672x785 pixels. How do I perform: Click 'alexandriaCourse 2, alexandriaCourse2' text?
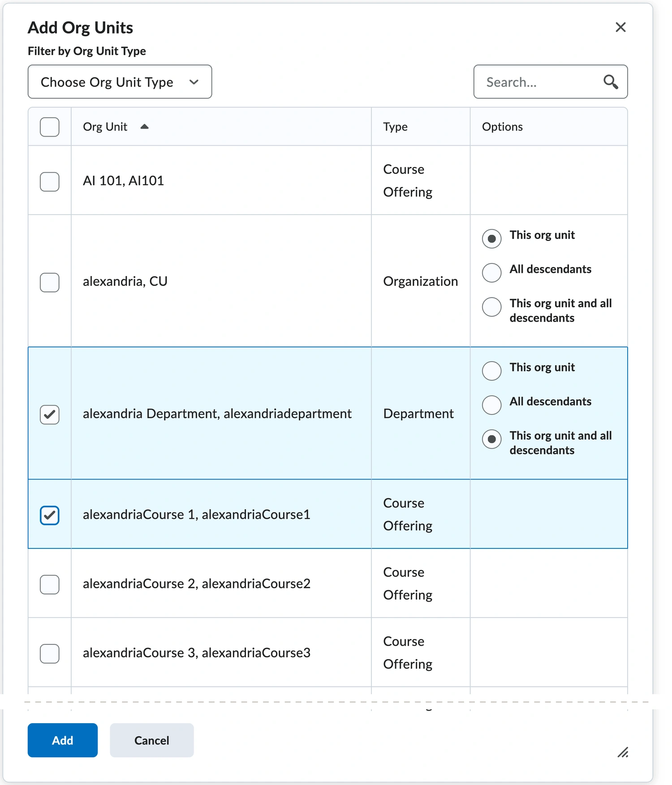tap(197, 583)
